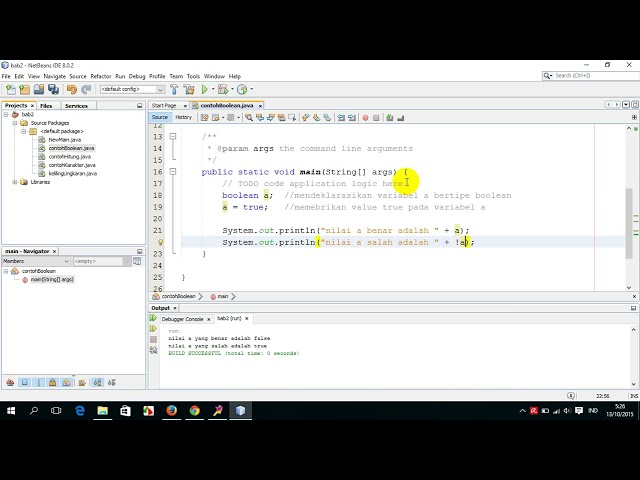Click the Debug Project icon

click(223, 89)
